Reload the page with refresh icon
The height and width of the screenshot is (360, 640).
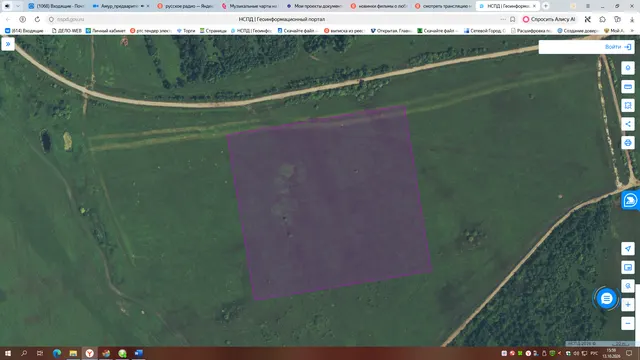(37, 19)
